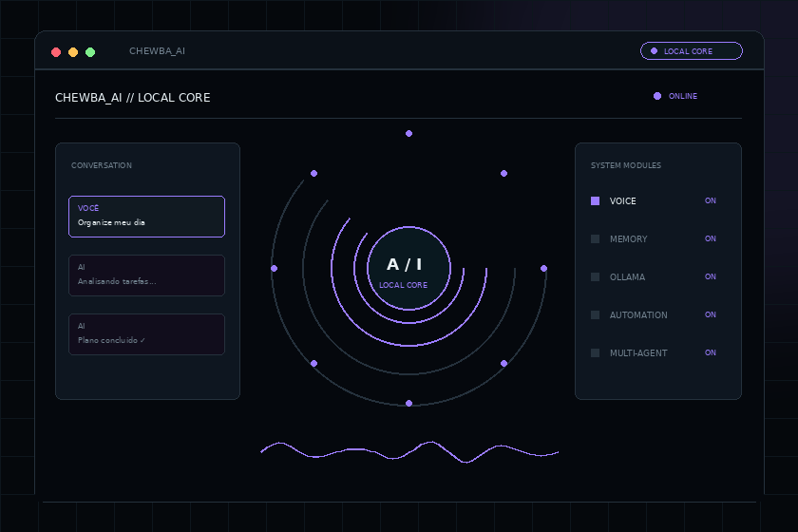Click the topmost orbit dot above core
The height and width of the screenshot is (532, 798).
pyautogui.click(x=408, y=133)
